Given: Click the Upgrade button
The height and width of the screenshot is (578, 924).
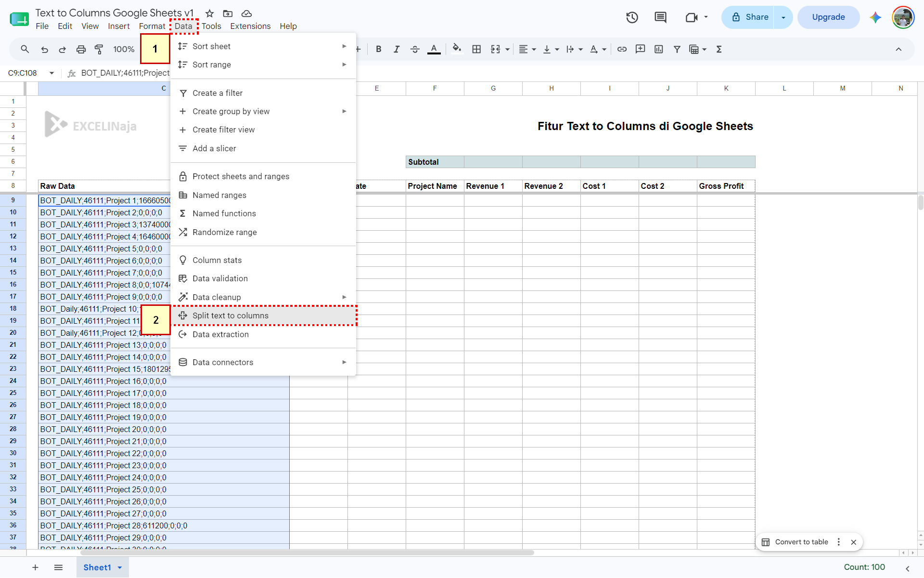Looking at the screenshot, I should pos(828,17).
